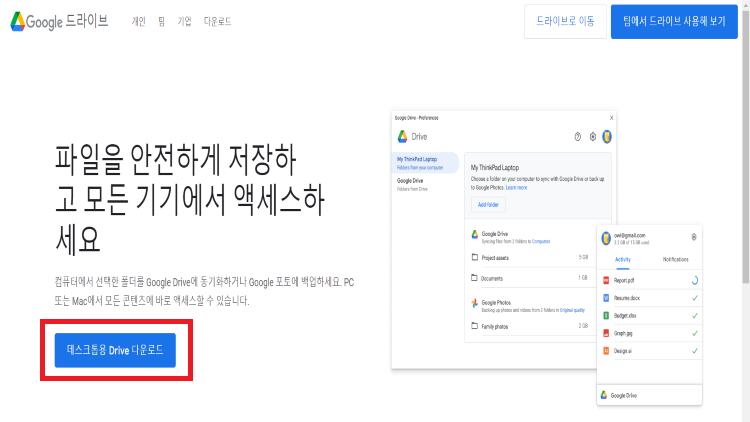Viewport: 750px width, 422px height.
Task: Click the account avatar in Drive preferences header
Action: click(607, 137)
